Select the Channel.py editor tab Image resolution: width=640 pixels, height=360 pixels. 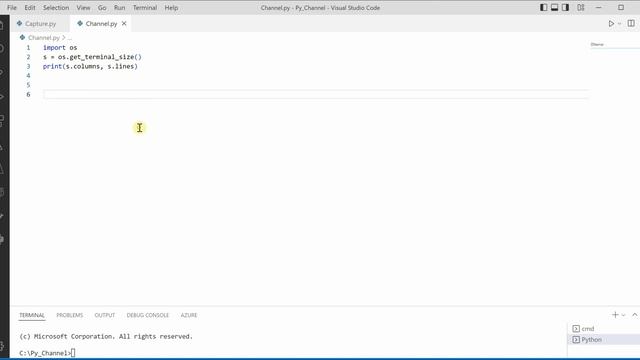pos(101,24)
